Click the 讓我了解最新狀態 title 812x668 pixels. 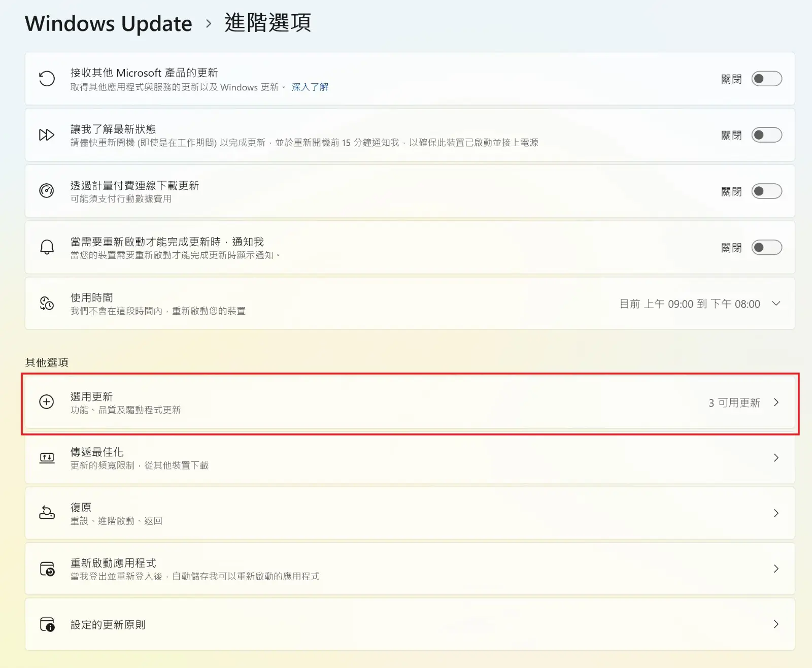[x=113, y=129]
